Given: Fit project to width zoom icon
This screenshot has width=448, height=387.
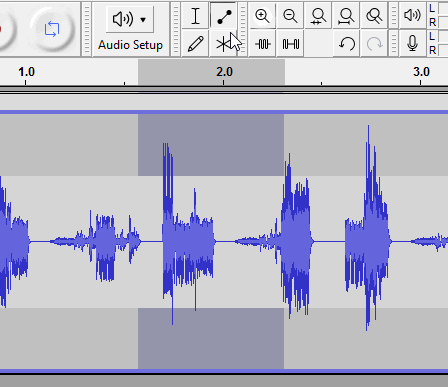Looking at the screenshot, I should [x=346, y=16].
